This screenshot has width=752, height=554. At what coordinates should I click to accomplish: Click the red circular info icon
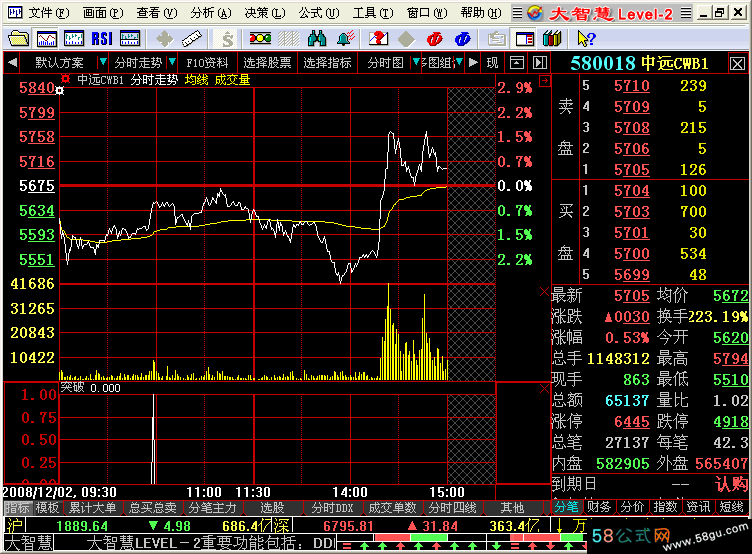(435, 38)
